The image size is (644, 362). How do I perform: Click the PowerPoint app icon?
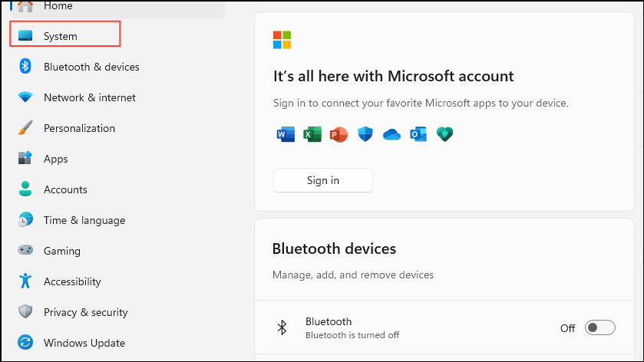(339, 134)
